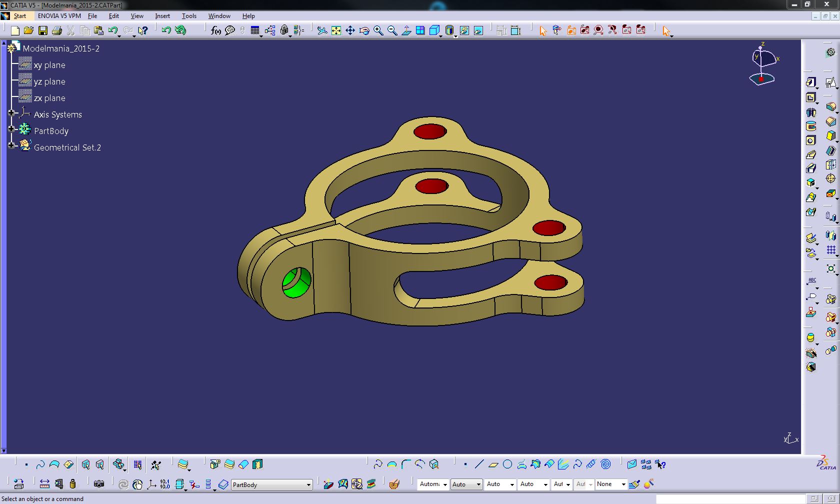
Task: Click the 3D compass in viewport
Action: click(763, 65)
